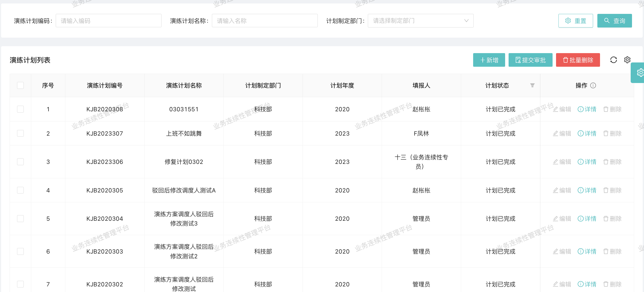
Task: Click 编辑 for KJB2020303
Action: tap(562, 251)
